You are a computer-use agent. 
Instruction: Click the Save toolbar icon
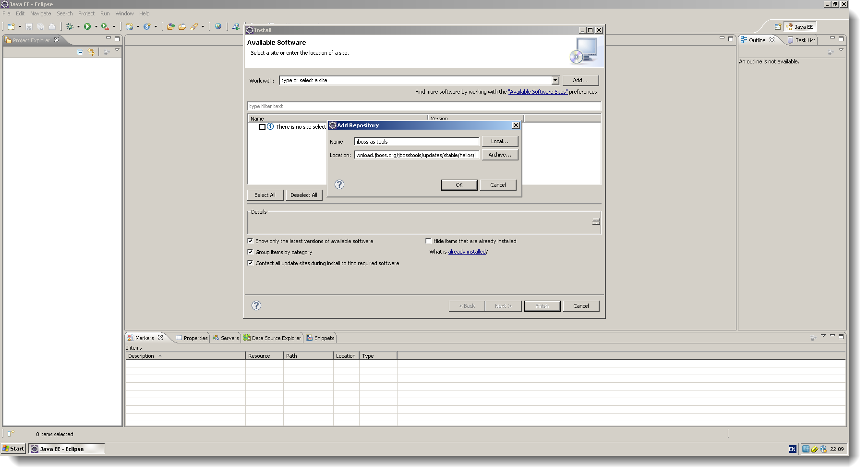(29, 26)
